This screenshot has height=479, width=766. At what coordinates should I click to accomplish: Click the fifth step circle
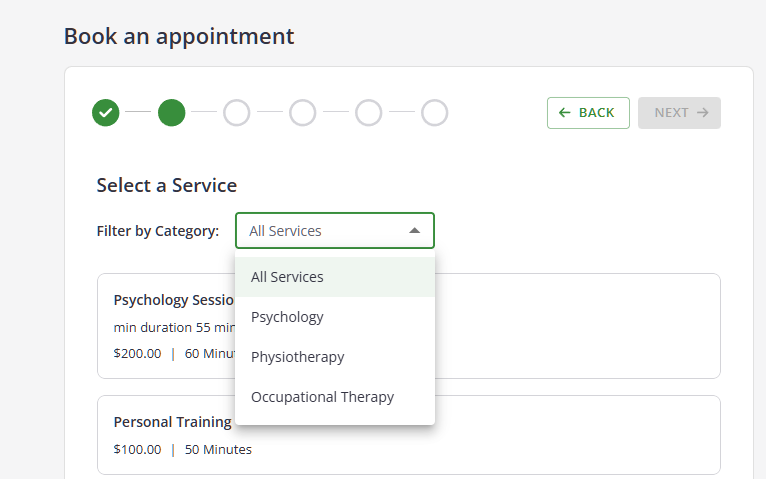[369, 113]
